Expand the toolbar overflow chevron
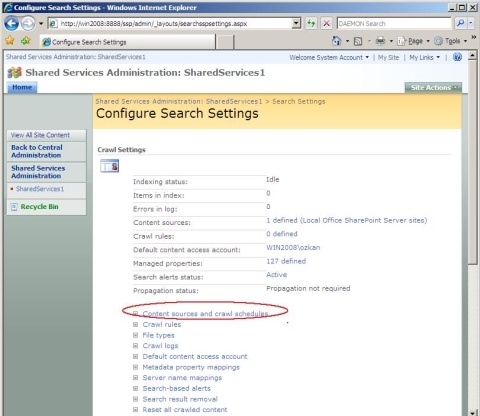This screenshot has width=480, height=416. 473,37
